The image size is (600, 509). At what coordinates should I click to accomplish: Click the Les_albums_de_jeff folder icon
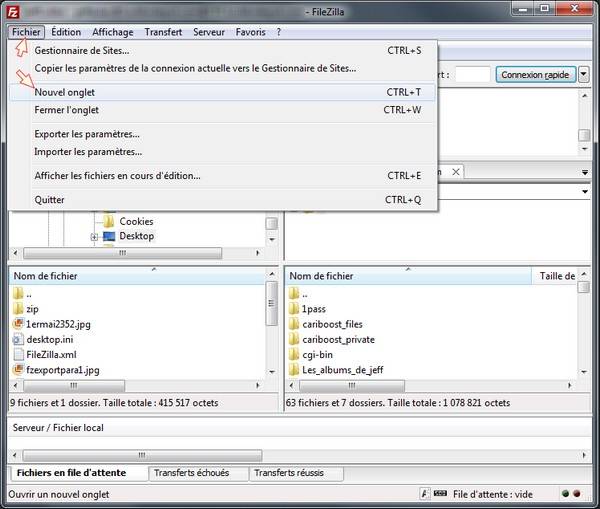click(294, 370)
